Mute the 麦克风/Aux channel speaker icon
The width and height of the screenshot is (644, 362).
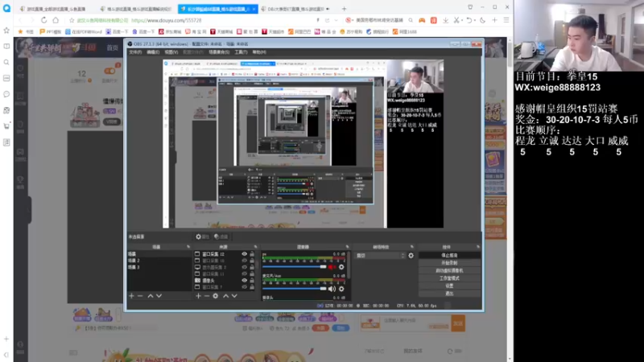pos(332,289)
